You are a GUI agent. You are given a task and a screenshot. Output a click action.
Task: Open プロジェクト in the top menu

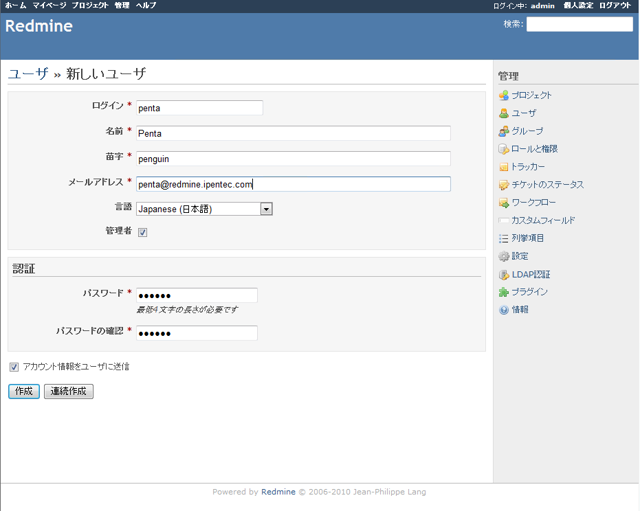point(90,5)
